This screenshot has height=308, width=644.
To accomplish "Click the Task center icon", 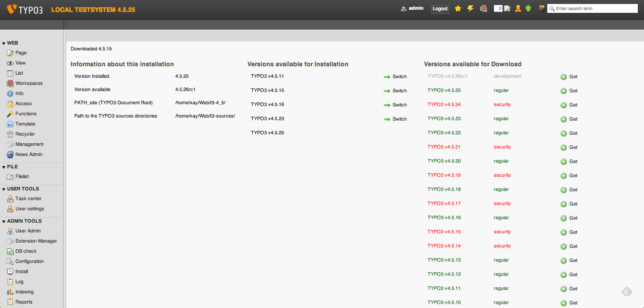I will [10, 199].
